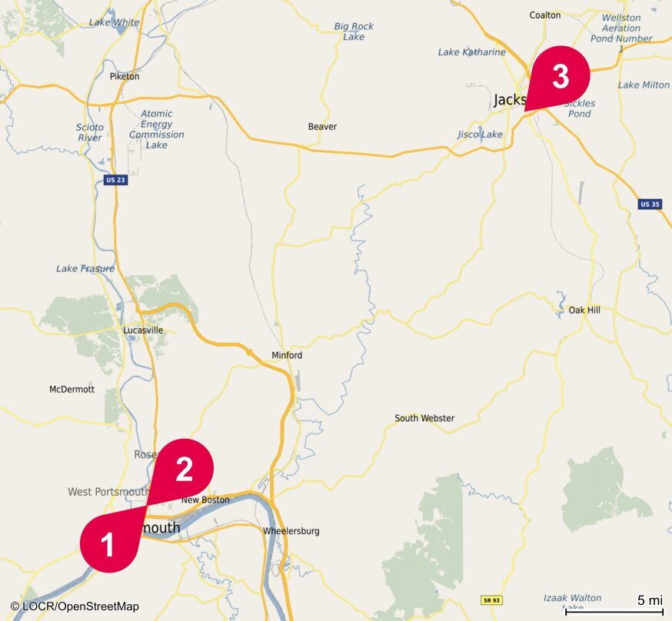Click the Lucasville town label

tap(143, 330)
